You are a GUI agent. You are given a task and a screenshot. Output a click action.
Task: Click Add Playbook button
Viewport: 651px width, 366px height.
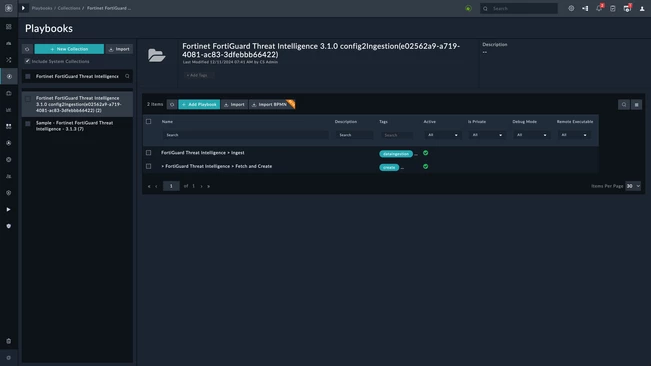click(x=199, y=105)
